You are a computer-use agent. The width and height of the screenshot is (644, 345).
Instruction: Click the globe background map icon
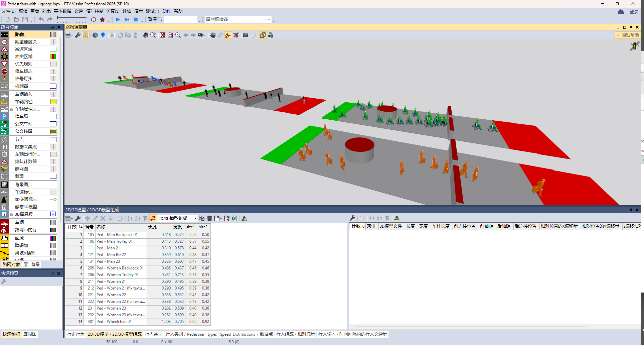click(95, 35)
